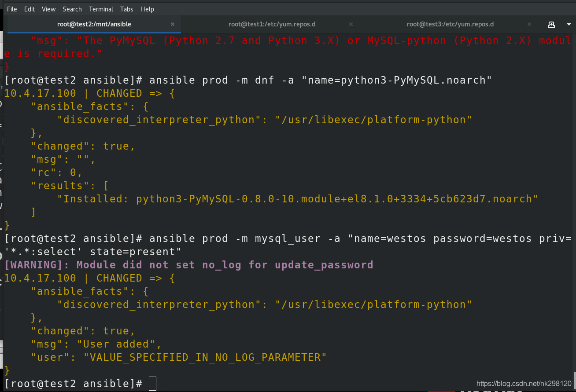The image size is (576, 392).
Task: Click the "rc": 0 line
Action: point(56,172)
